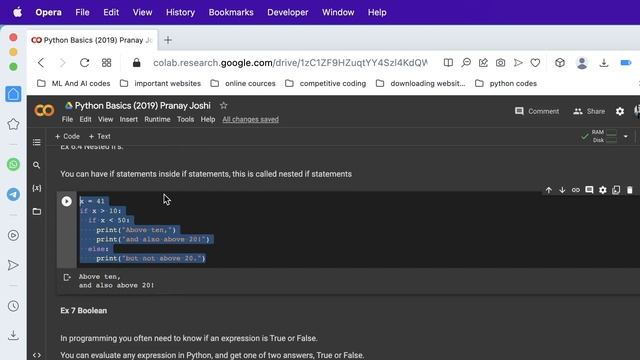Image resolution: width=640 pixels, height=360 pixels.
Task: Open Colab find and replace search
Action: point(37,165)
